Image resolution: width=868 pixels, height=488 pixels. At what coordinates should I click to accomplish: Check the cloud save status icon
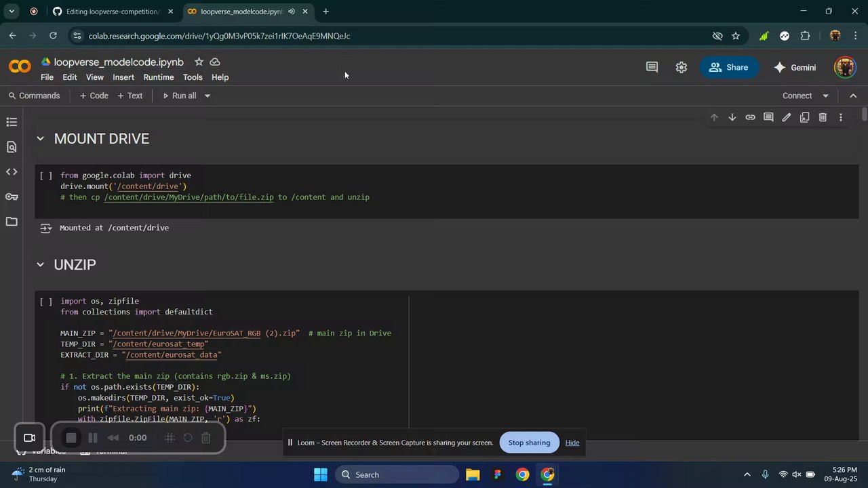tap(215, 62)
